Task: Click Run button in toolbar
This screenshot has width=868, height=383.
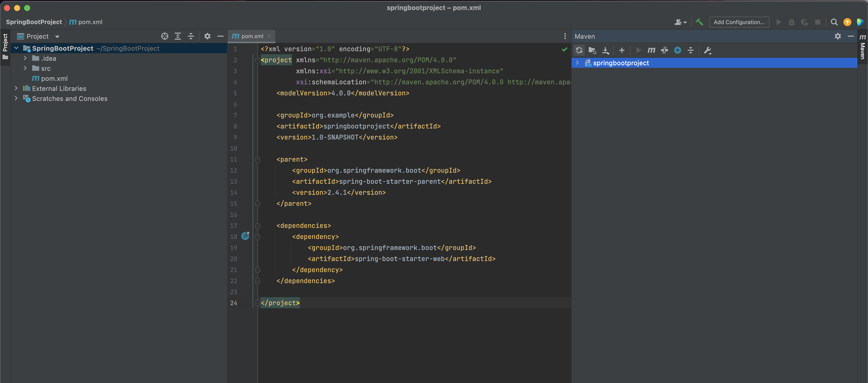Action: [x=778, y=22]
